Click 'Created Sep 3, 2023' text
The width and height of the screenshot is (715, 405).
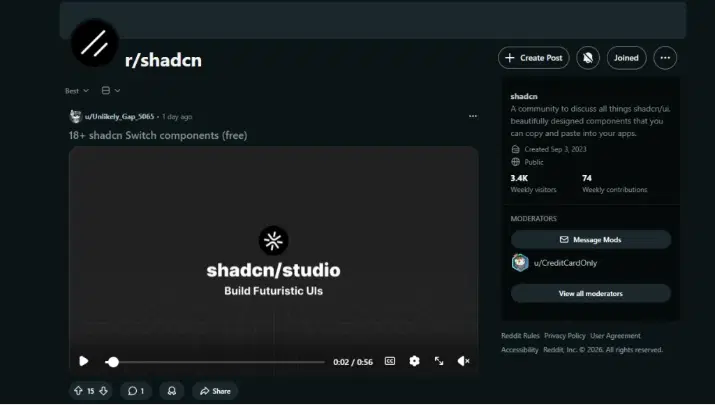(555, 149)
